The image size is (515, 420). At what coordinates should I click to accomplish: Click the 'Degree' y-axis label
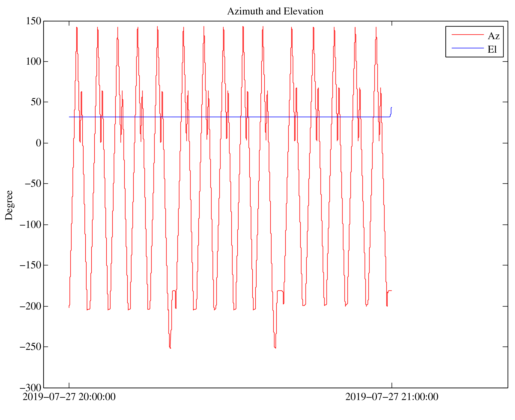pos(9,205)
